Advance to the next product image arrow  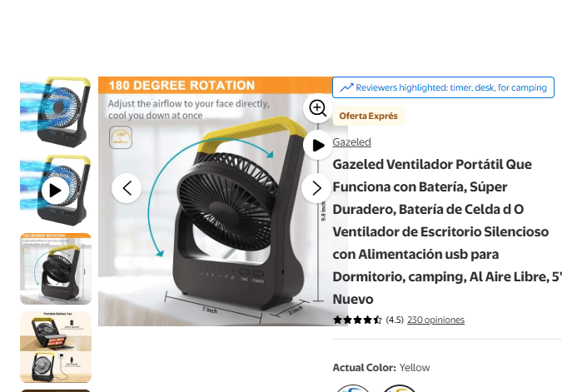click(x=316, y=188)
